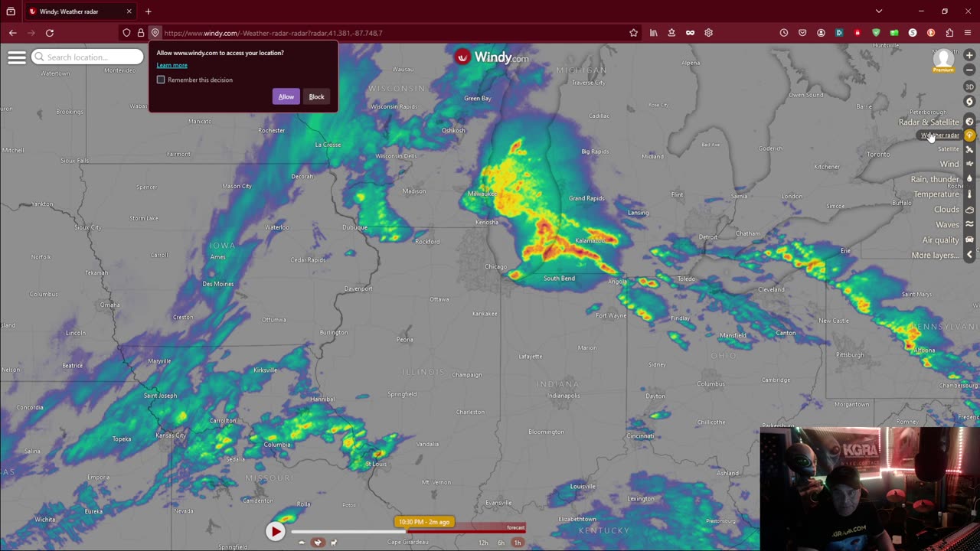The image size is (980, 551).
Task: Zoom out the map with minus button
Action: [x=969, y=70]
